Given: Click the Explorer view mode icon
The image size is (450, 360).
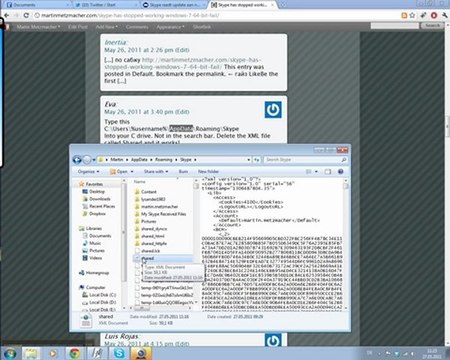Looking at the screenshot, I should click(309, 171).
